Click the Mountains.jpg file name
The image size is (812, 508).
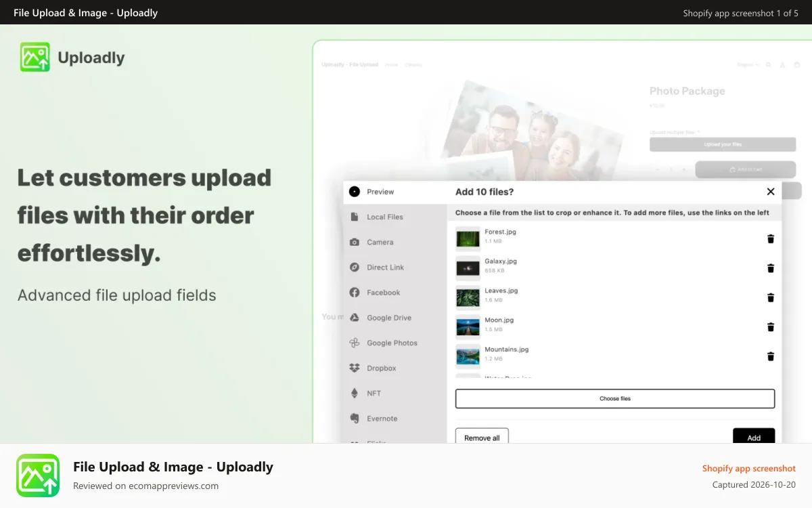[x=507, y=350]
